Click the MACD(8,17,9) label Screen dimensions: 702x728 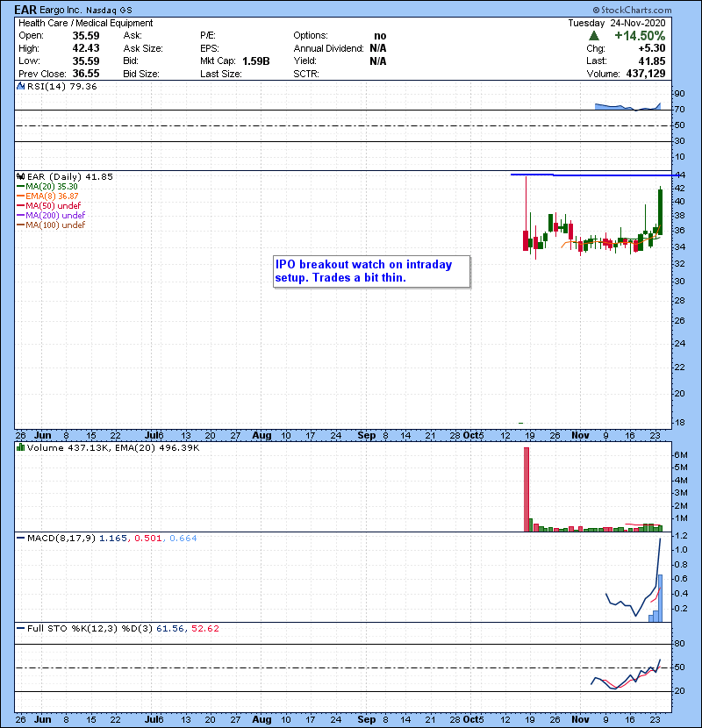61,539
